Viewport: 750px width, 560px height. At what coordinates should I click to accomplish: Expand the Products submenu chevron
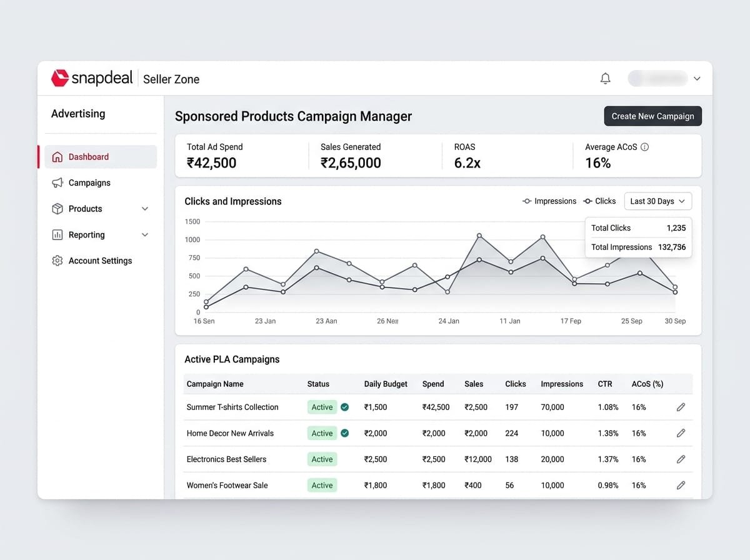tap(145, 209)
